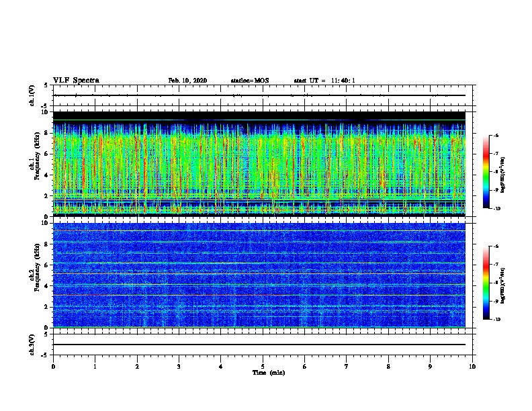Click the "6" time axis tick label

(x=305, y=367)
